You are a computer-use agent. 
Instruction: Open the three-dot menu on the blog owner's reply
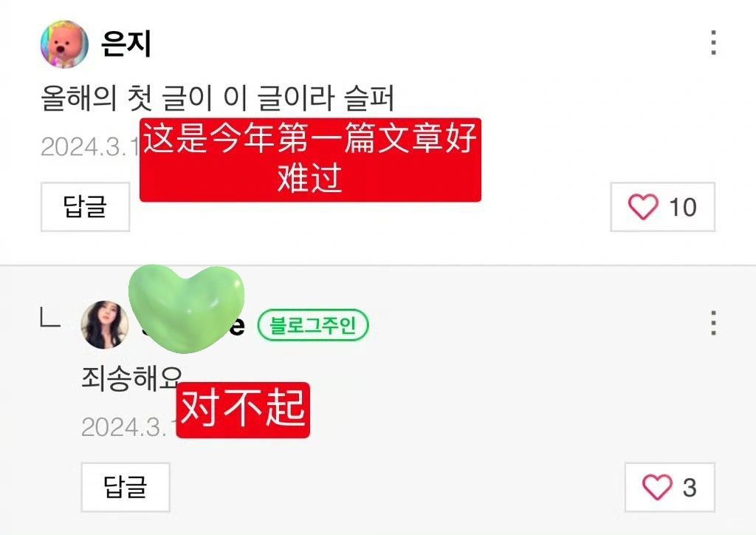(714, 323)
